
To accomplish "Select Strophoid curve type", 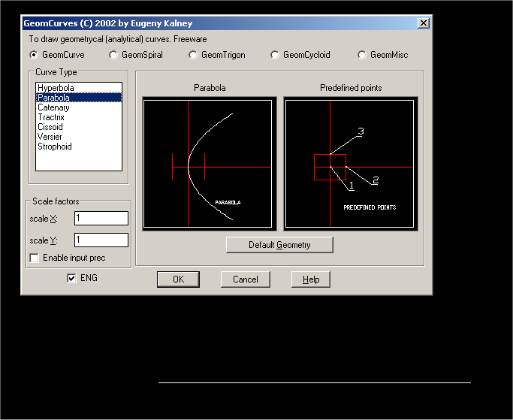I will (x=55, y=147).
